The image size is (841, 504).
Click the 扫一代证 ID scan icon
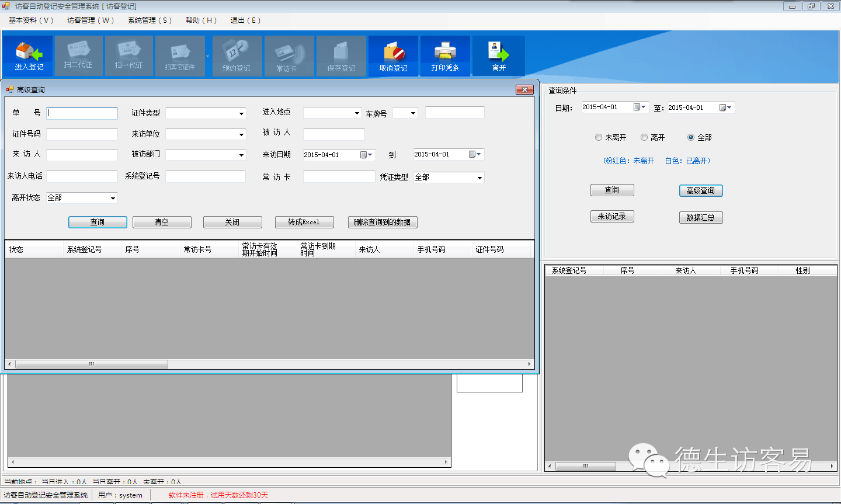(x=129, y=55)
